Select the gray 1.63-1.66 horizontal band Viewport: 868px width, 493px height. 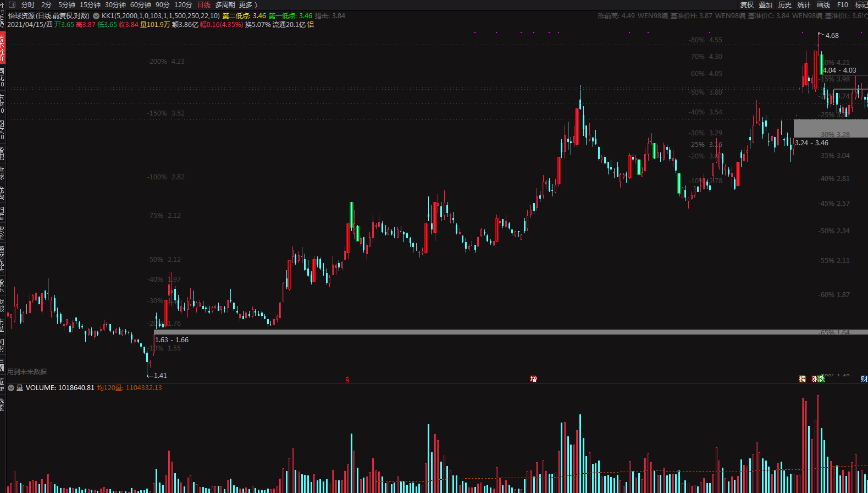(511, 332)
